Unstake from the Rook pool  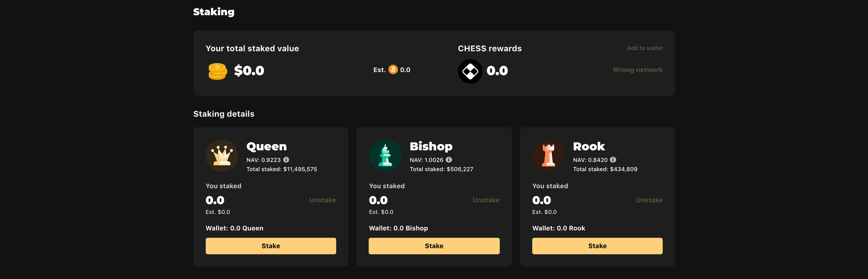pyautogui.click(x=649, y=200)
